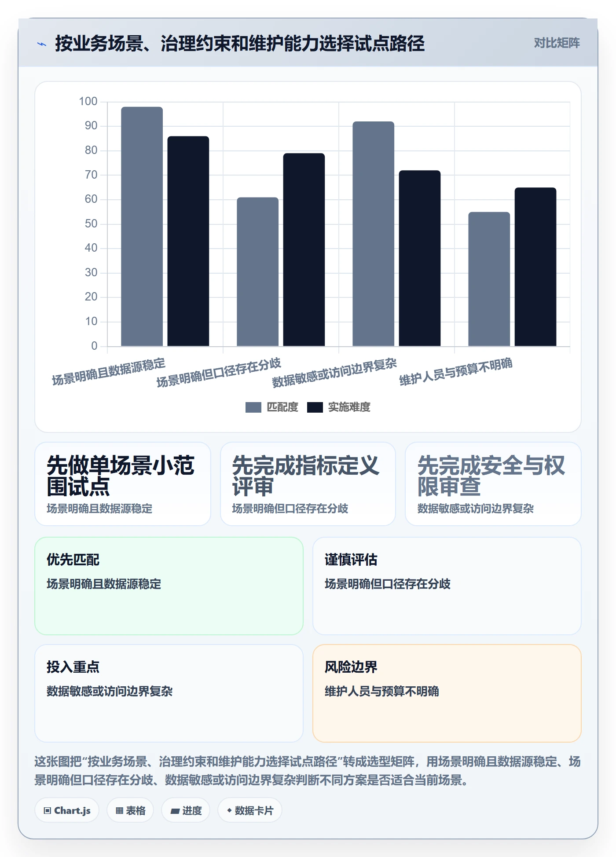Click the 数据卡片 tag chip

pos(250,810)
